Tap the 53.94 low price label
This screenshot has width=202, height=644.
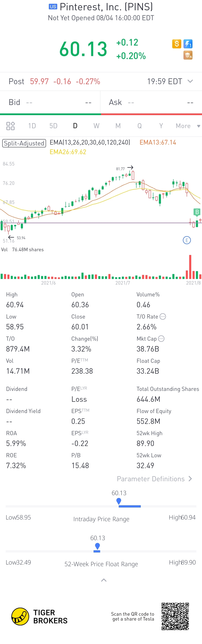pyautogui.click(x=21, y=238)
